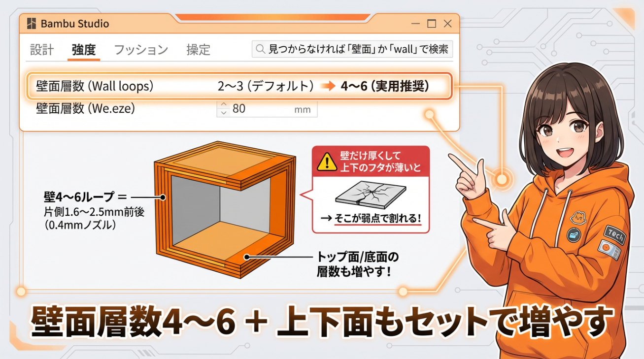
Task: Increase the 80 mm value with up arrow
Action: (224, 105)
